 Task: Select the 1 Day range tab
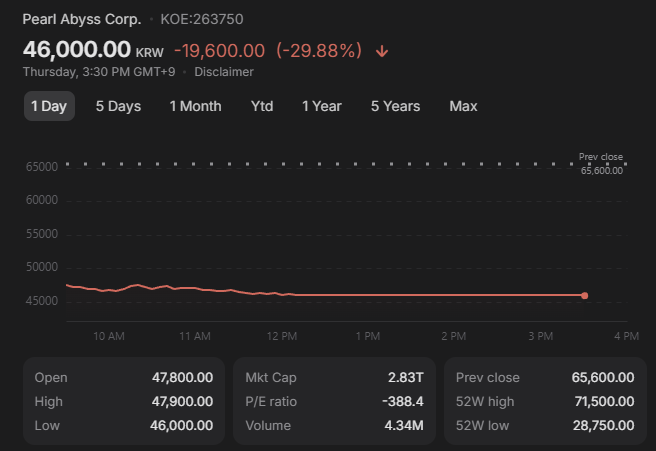49,106
